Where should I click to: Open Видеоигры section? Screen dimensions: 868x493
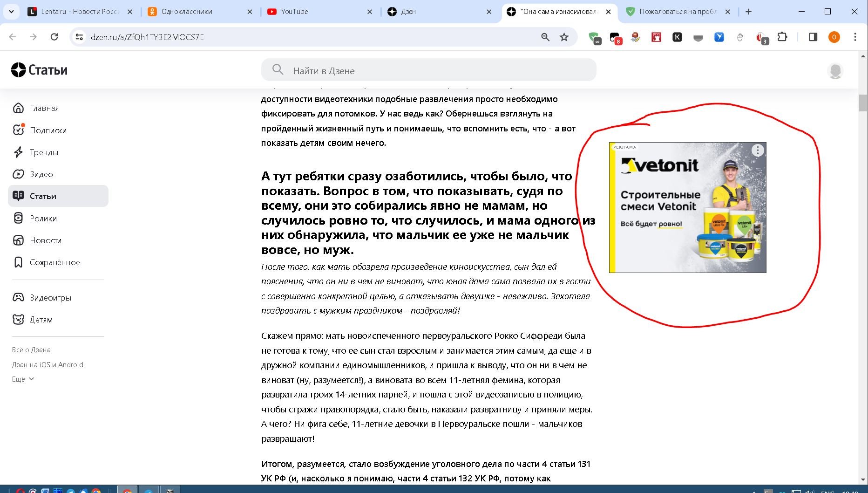click(50, 298)
